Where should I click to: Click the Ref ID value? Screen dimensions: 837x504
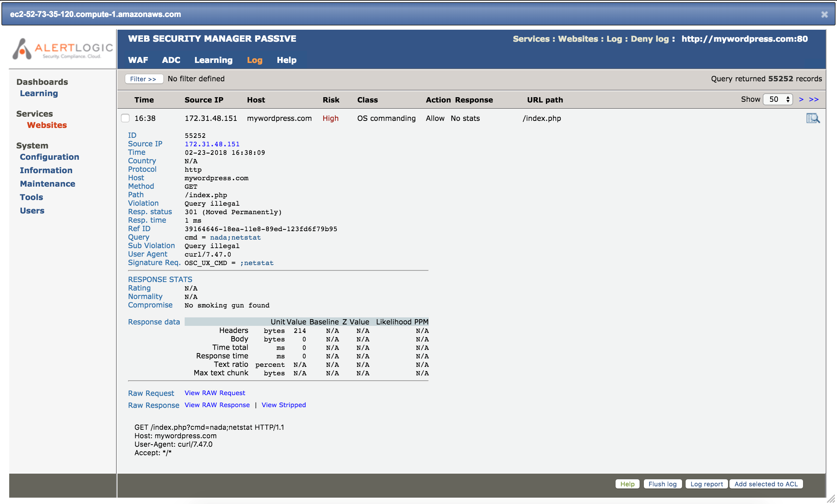click(261, 229)
